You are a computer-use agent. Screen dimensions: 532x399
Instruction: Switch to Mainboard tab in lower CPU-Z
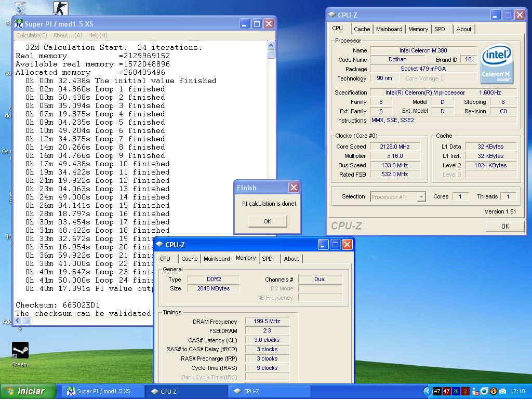217,259
